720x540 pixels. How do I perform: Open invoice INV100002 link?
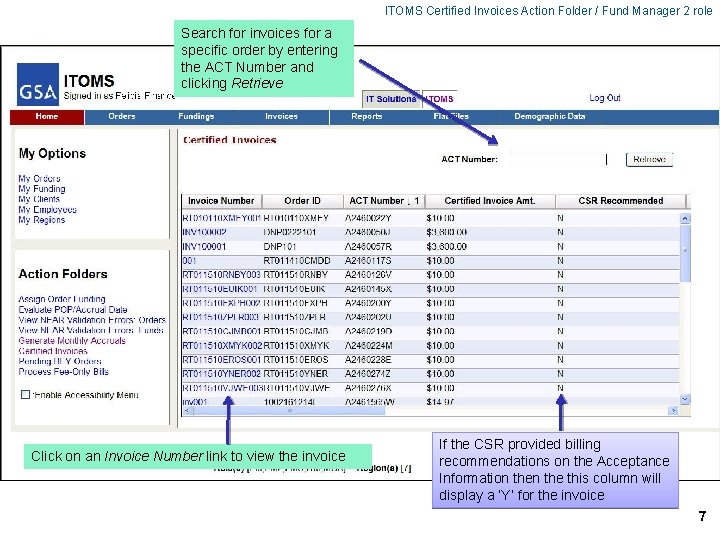pyautogui.click(x=204, y=232)
